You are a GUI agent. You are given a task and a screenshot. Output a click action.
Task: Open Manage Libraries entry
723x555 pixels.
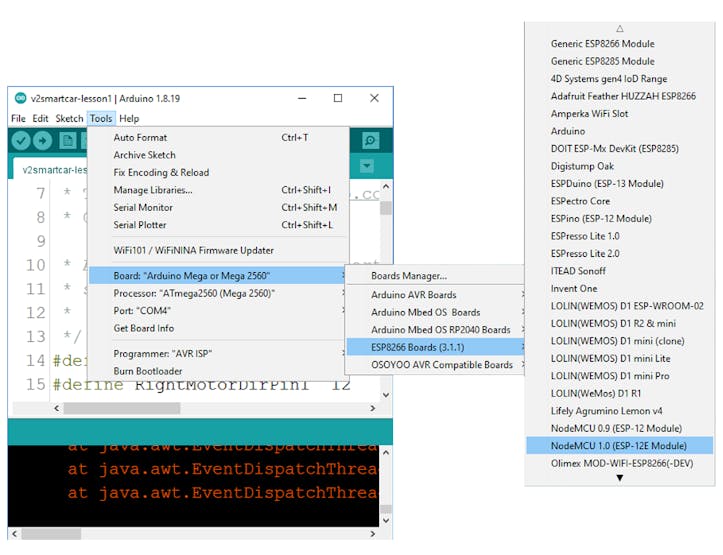click(x=219, y=190)
